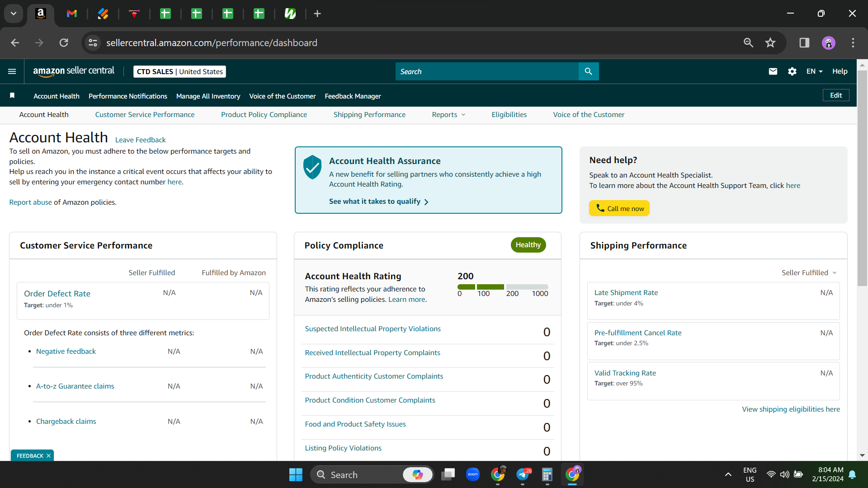Open the Customer Service Performance tab

tap(145, 115)
